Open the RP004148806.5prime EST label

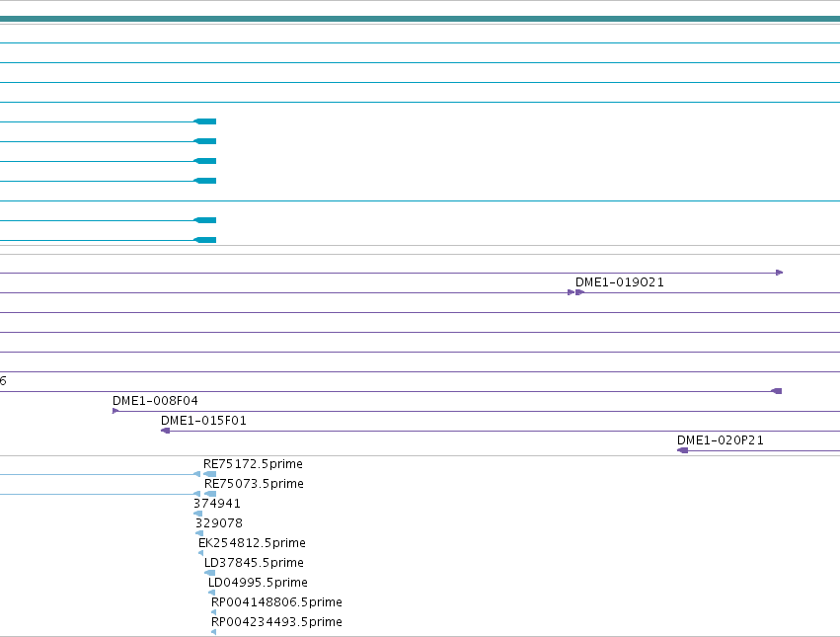tap(276, 602)
